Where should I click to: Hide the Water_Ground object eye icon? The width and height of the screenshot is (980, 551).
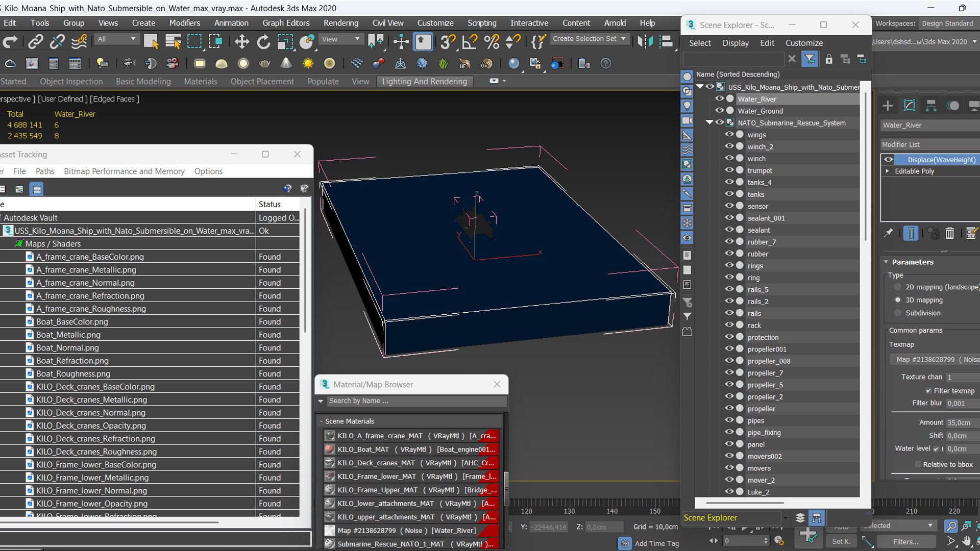tap(719, 111)
